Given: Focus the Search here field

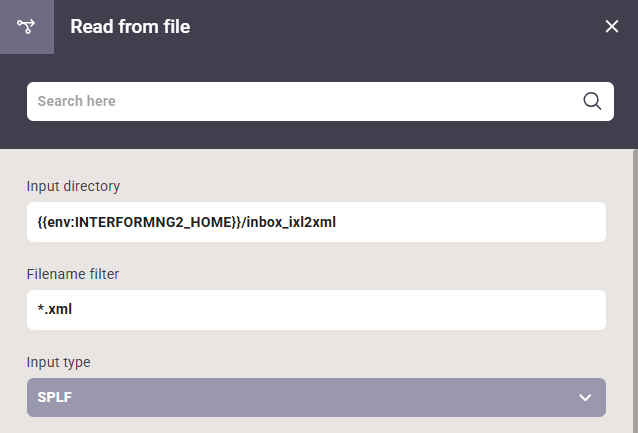Looking at the screenshot, I should [x=320, y=101].
